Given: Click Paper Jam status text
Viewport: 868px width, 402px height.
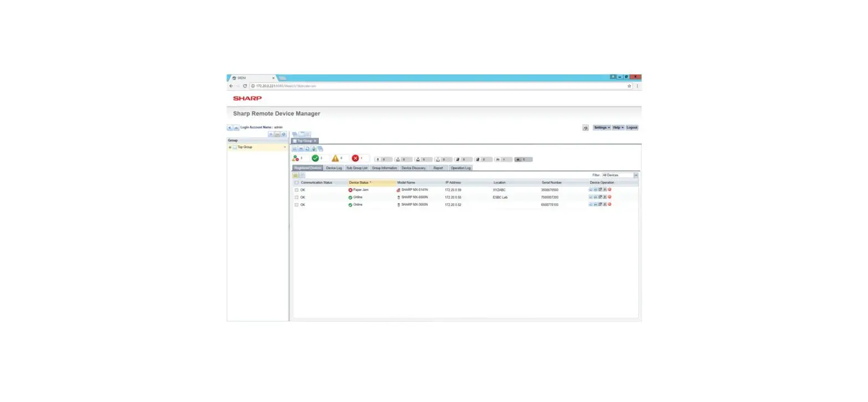Looking at the screenshot, I should point(361,190).
